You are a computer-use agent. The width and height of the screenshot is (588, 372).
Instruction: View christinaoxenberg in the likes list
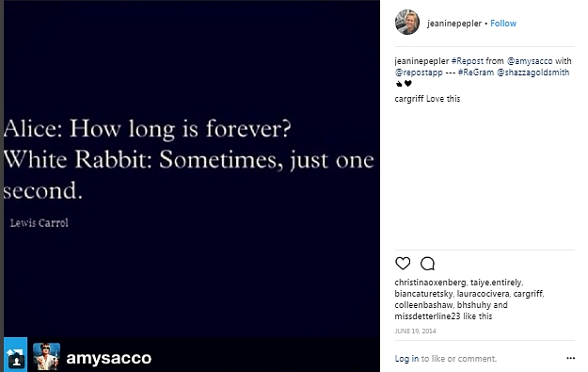coord(430,283)
